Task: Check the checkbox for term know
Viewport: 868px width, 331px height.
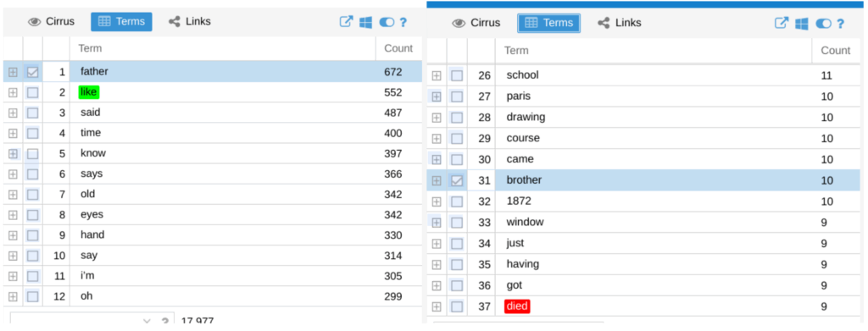Action: pyautogui.click(x=33, y=153)
